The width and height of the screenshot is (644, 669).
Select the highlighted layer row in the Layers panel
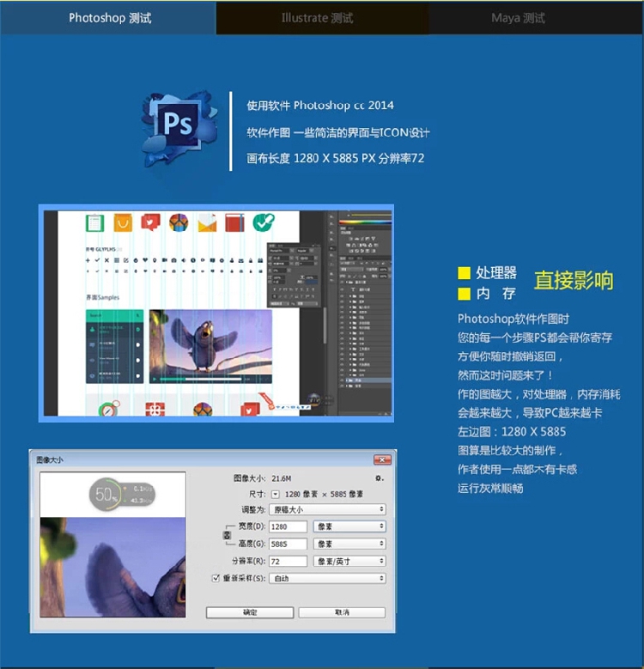(x=366, y=380)
